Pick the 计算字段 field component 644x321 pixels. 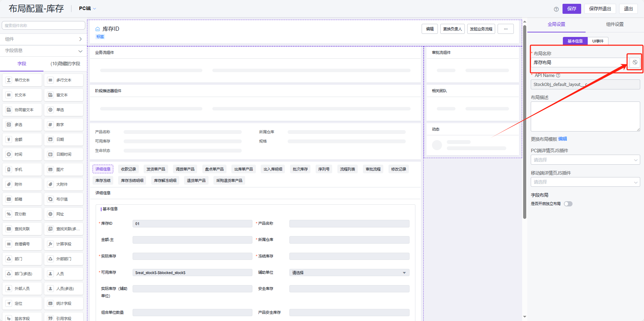(64, 244)
